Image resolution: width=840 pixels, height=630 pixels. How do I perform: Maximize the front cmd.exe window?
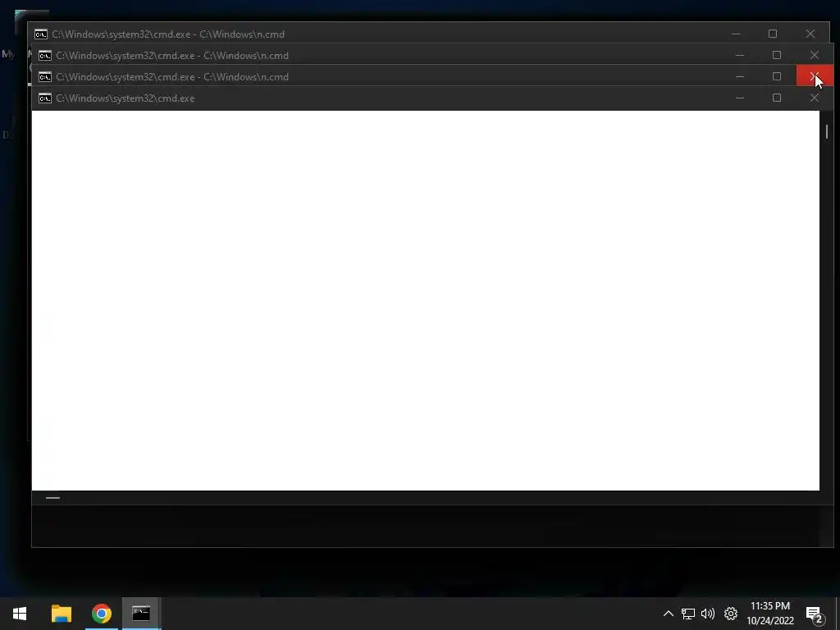tap(777, 98)
